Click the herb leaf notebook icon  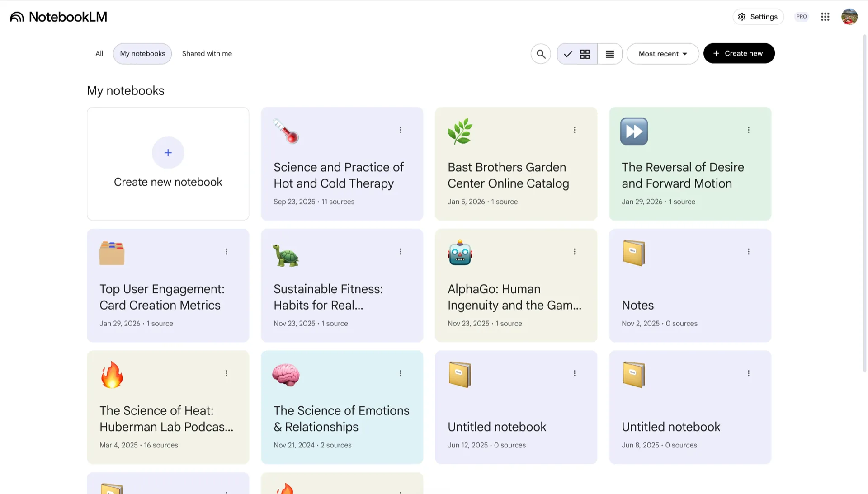tap(460, 131)
